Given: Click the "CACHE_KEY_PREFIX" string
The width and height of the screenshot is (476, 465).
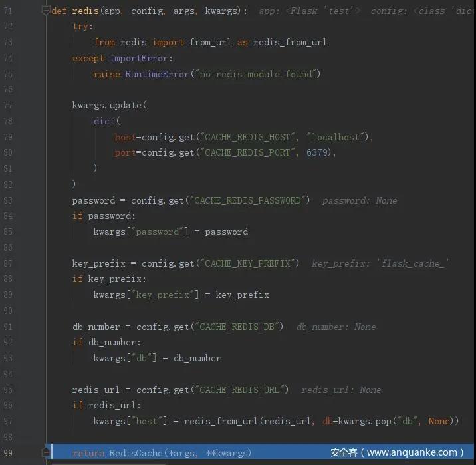Looking at the screenshot, I should 247,263.
